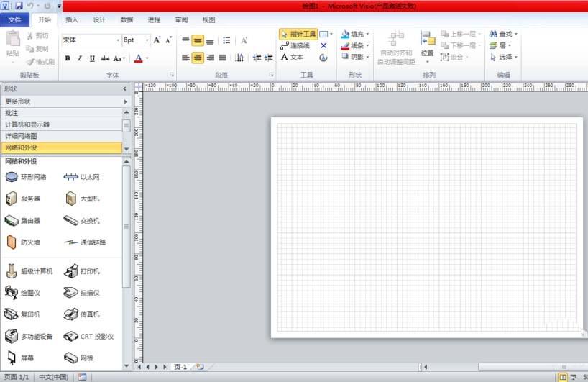Viewport: 588px width, 382px height.
Task: Toggle underline text formatting
Action: tap(92, 58)
